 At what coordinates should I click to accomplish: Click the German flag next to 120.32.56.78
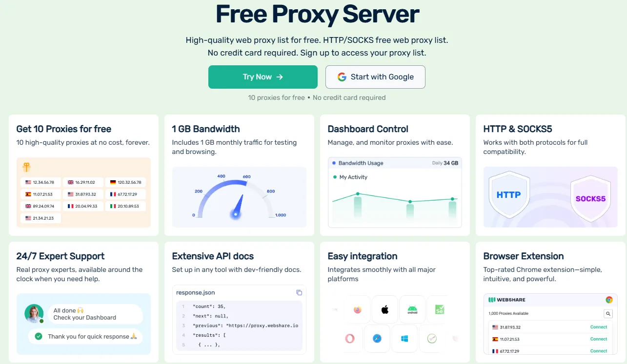pyautogui.click(x=113, y=182)
